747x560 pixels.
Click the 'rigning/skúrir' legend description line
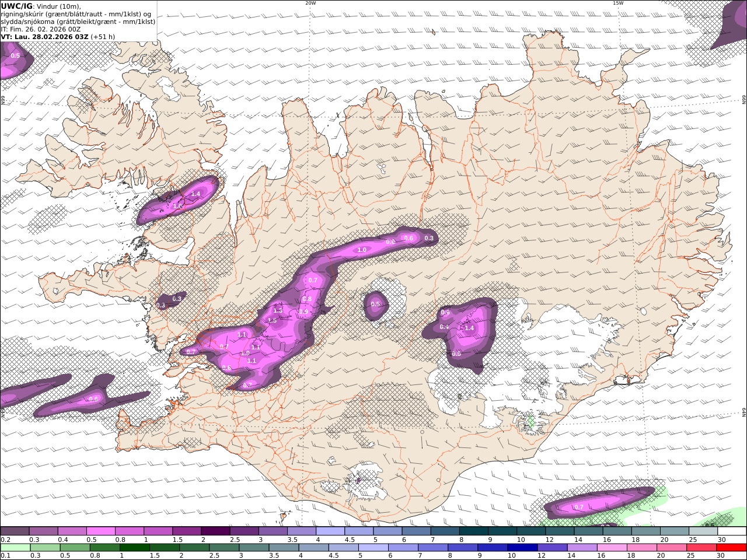pyautogui.click(x=75, y=14)
